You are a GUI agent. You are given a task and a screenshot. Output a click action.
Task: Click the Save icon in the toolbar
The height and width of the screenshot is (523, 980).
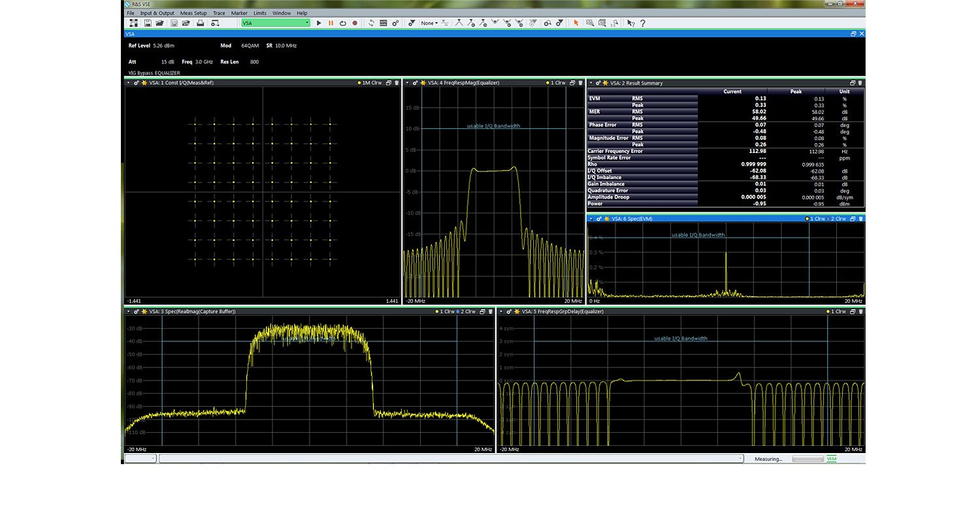[x=148, y=23]
